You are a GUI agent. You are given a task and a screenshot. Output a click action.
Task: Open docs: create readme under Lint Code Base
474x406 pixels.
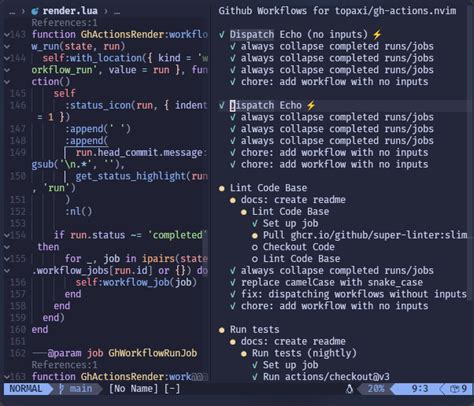pyautogui.click(x=293, y=200)
